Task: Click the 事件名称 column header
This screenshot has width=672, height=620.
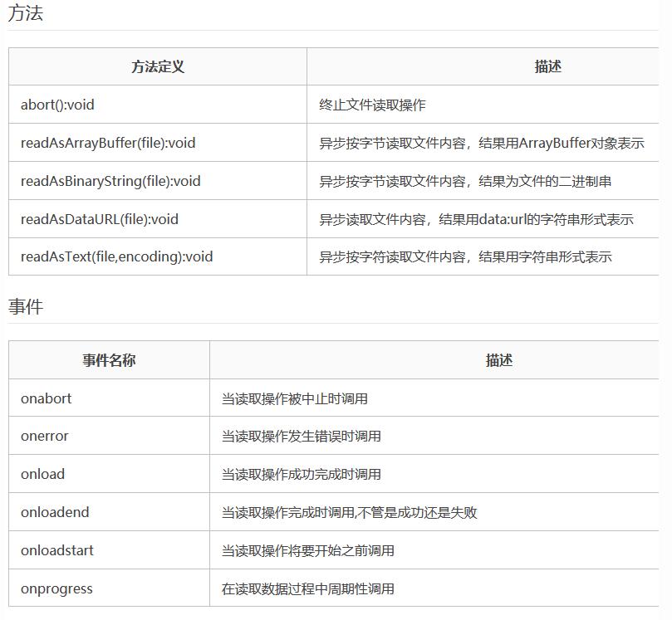Action: tap(109, 360)
